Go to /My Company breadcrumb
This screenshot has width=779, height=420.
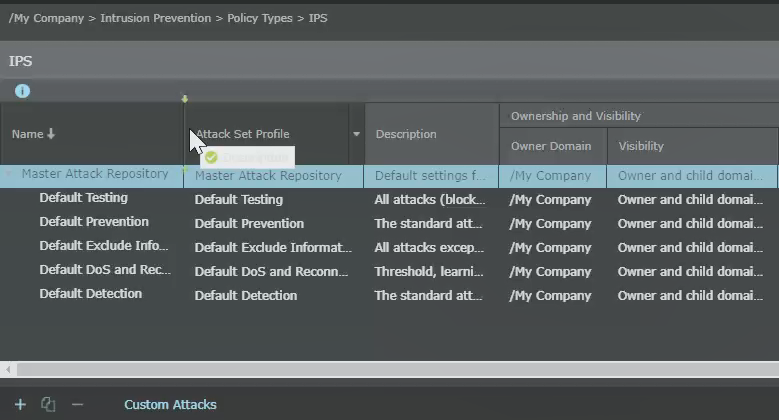[x=46, y=18]
